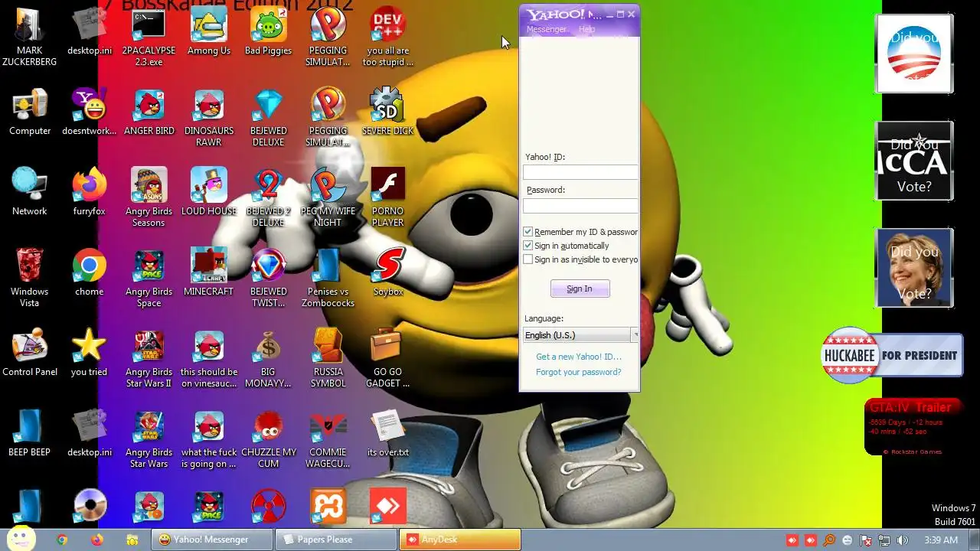Open BEJEWED TWIST shortcut
The height and width of the screenshot is (551, 980).
tap(268, 277)
